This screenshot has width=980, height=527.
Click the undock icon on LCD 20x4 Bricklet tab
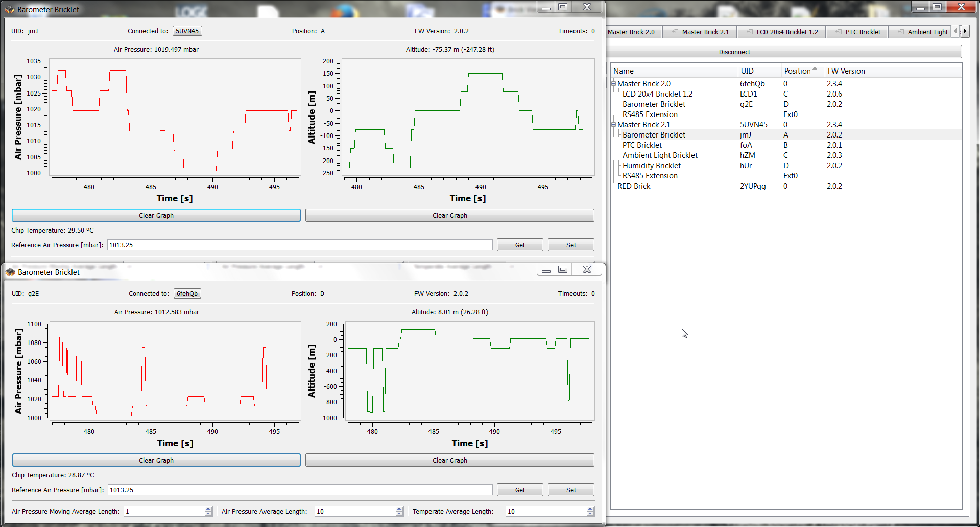click(750, 32)
